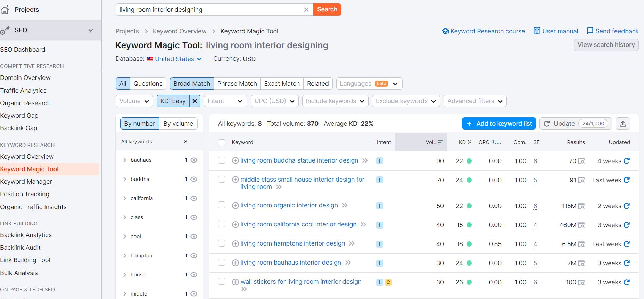View SERP results for organic design row
This screenshot has height=299, width=644.
point(581,206)
